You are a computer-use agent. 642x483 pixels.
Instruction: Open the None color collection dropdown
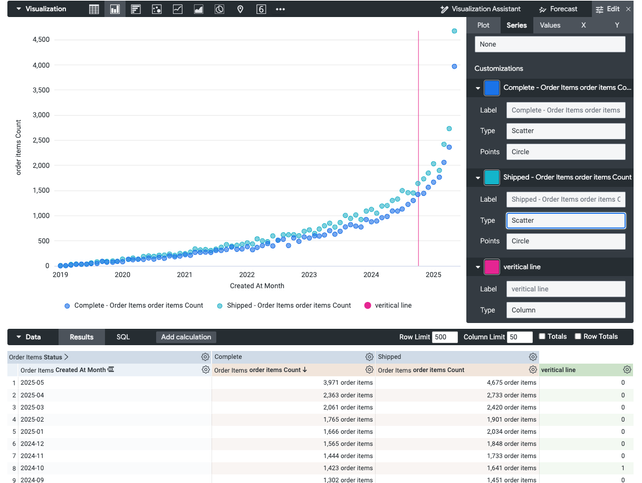coord(550,44)
